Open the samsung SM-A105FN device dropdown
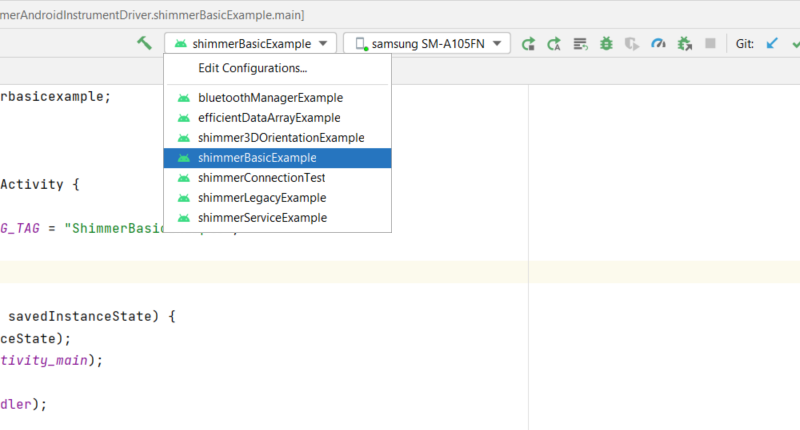Viewport: 800px width, 430px height. point(427,43)
